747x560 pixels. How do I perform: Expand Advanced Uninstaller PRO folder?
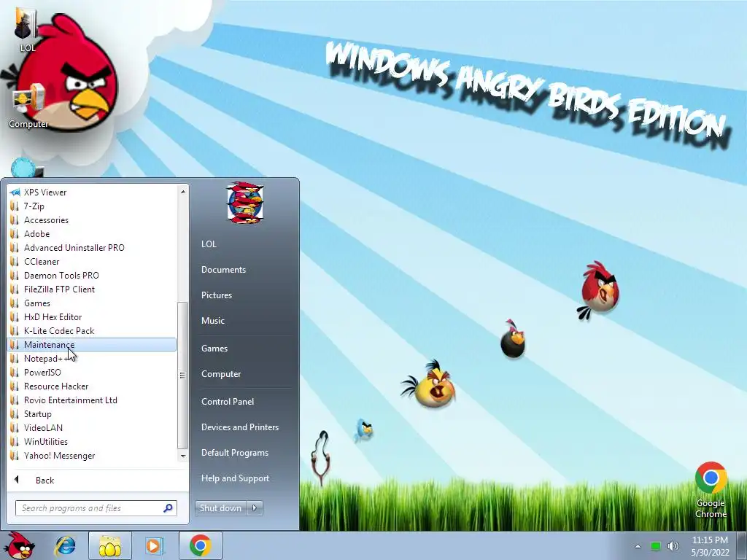[x=91, y=248]
